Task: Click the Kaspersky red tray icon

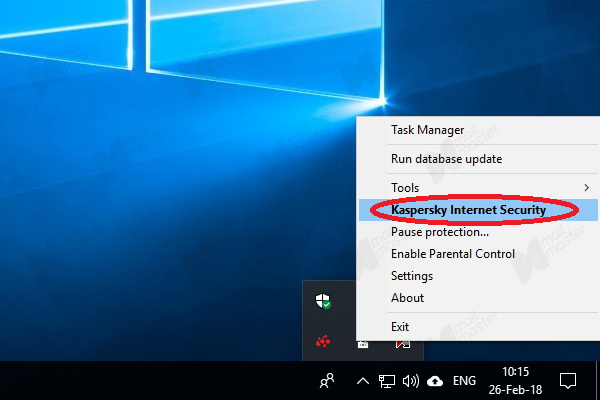Action: (x=402, y=344)
